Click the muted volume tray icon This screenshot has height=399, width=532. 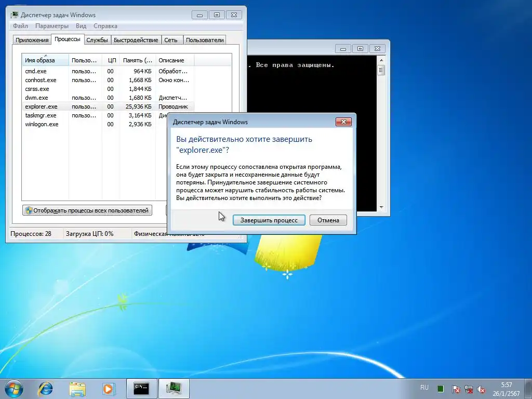click(x=481, y=389)
